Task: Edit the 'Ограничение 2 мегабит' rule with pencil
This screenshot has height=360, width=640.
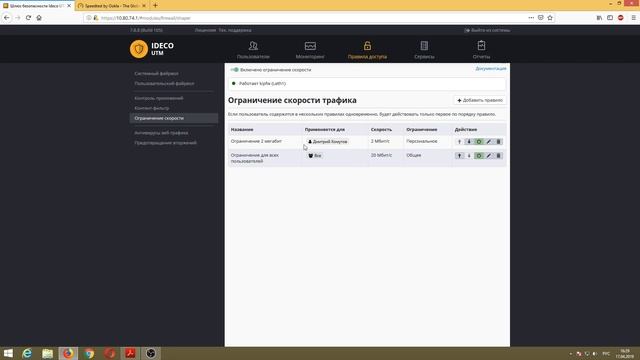Action: point(489,142)
